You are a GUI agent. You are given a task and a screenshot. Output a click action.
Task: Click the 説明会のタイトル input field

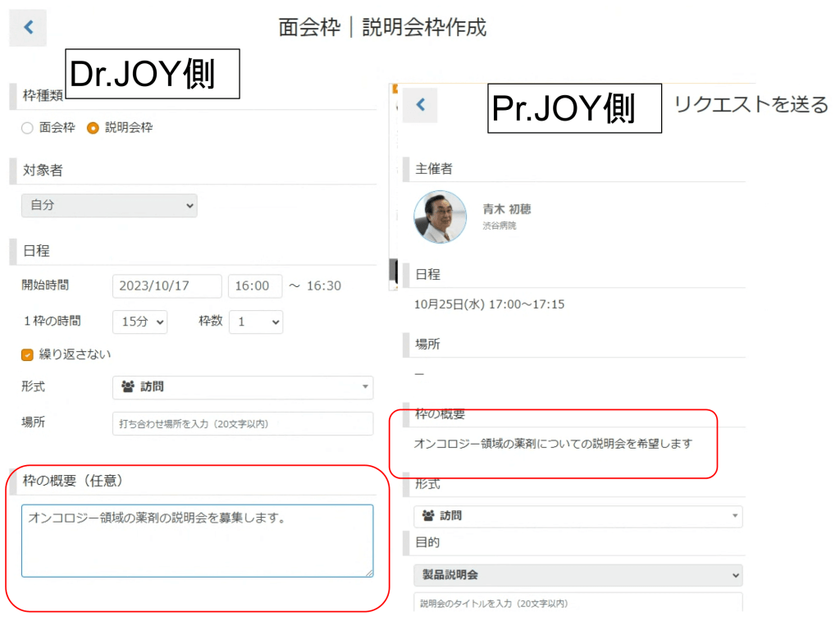pos(577,603)
